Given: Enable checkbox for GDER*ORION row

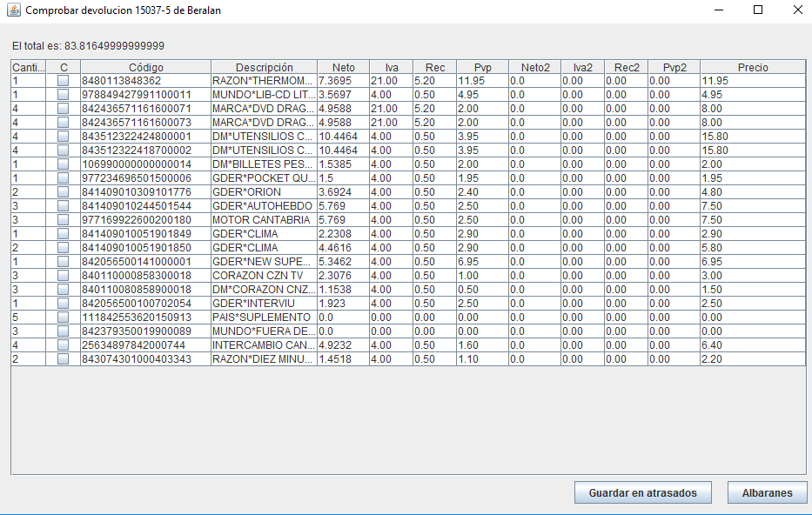Looking at the screenshot, I should 63,192.
